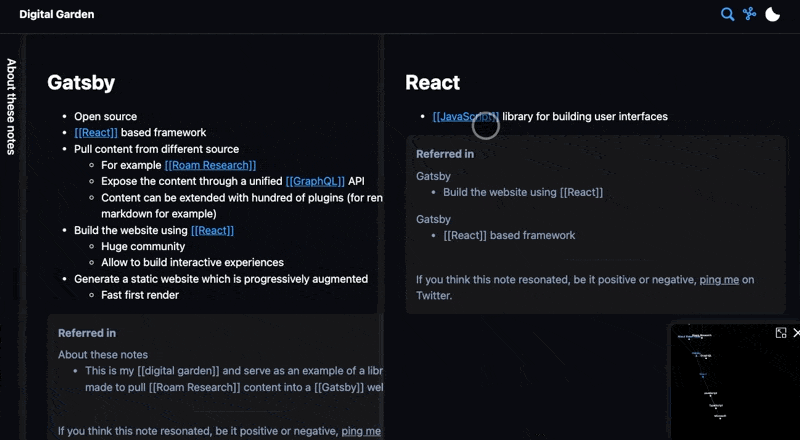The image size is (800, 440).
Task: Click 'ping me' link in the React note
Action: [719, 280]
